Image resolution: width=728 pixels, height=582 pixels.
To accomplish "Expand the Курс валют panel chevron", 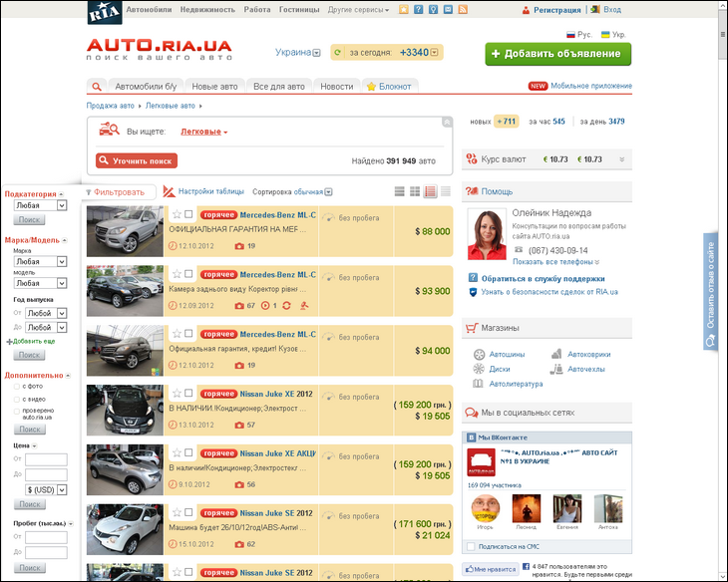I will [622, 159].
